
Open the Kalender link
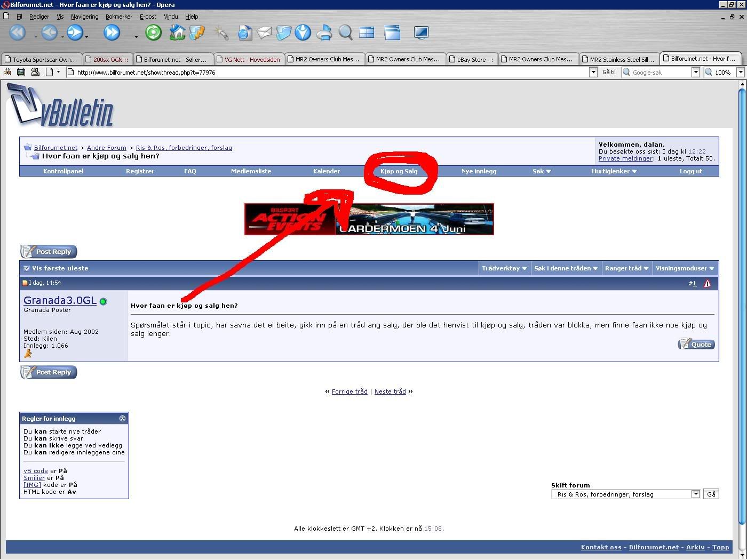327,171
